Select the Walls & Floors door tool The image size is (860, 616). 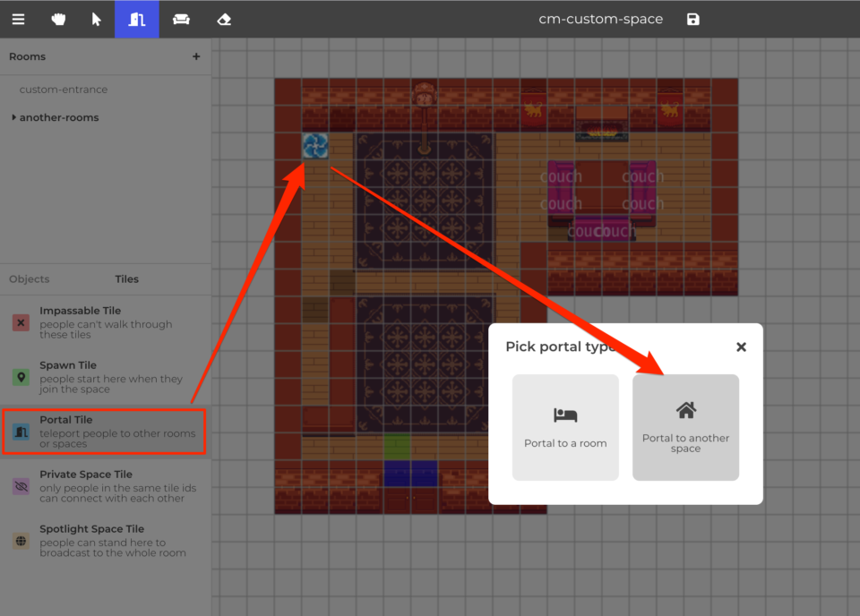pos(136,19)
